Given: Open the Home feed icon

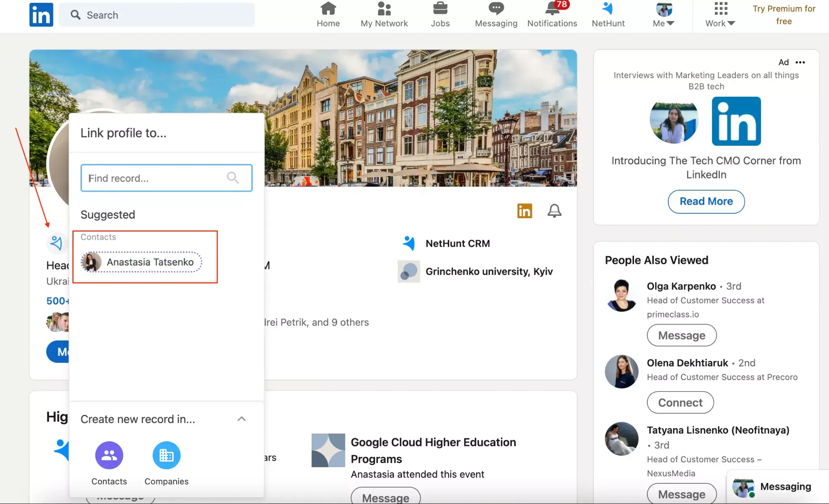Looking at the screenshot, I should click(x=328, y=15).
